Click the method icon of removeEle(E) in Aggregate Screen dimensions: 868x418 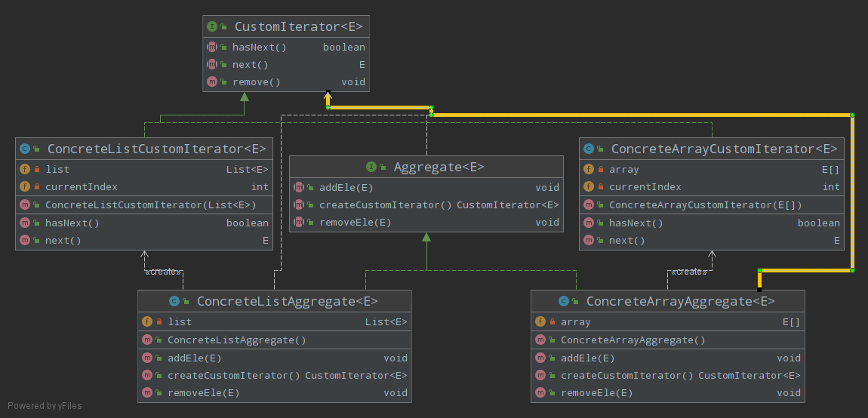click(x=299, y=222)
